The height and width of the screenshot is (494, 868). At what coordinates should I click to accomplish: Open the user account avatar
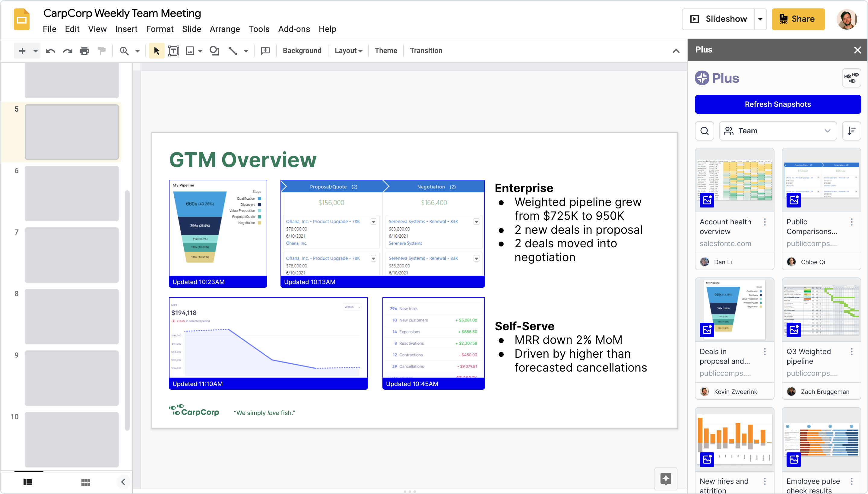pyautogui.click(x=847, y=19)
